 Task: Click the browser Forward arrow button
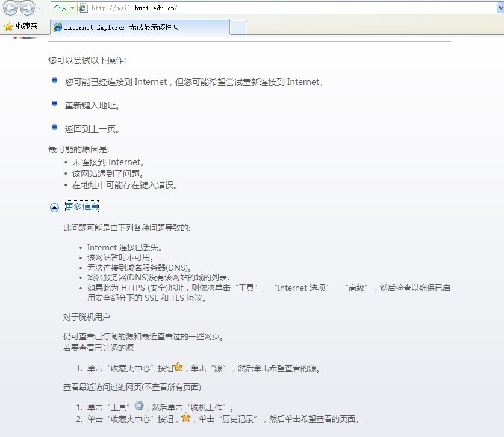[x=27, y=8]
